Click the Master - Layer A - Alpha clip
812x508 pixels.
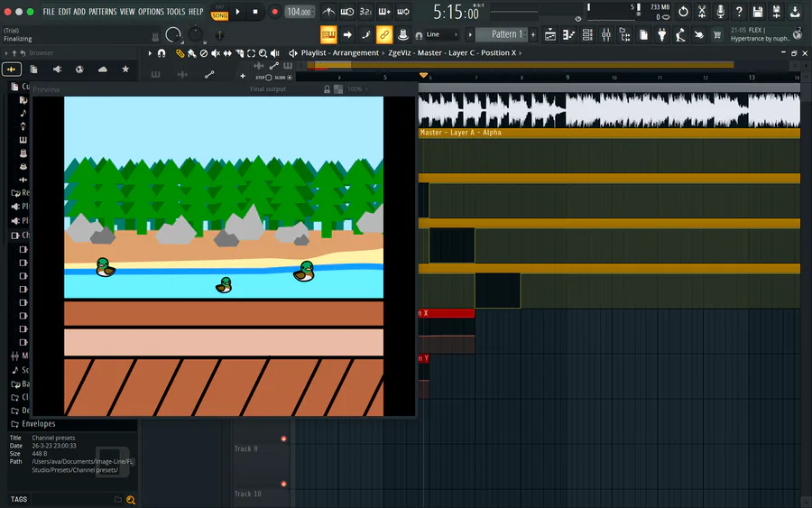609,133
